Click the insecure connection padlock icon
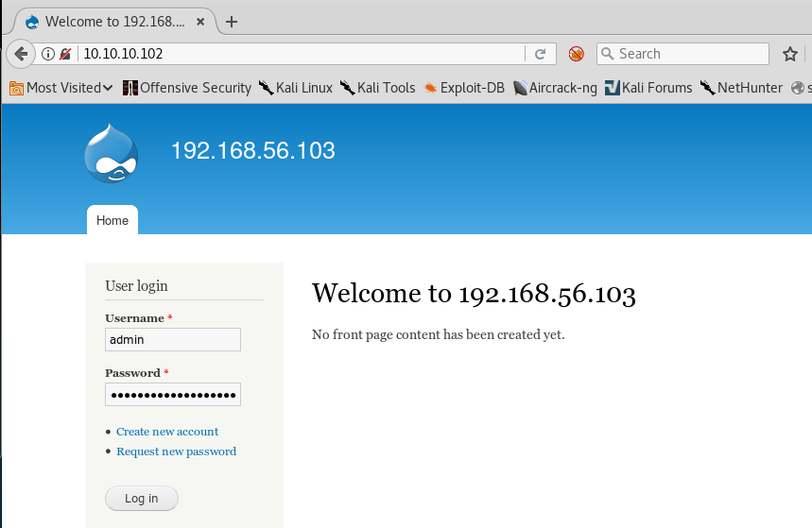 [x=64, y=54]
